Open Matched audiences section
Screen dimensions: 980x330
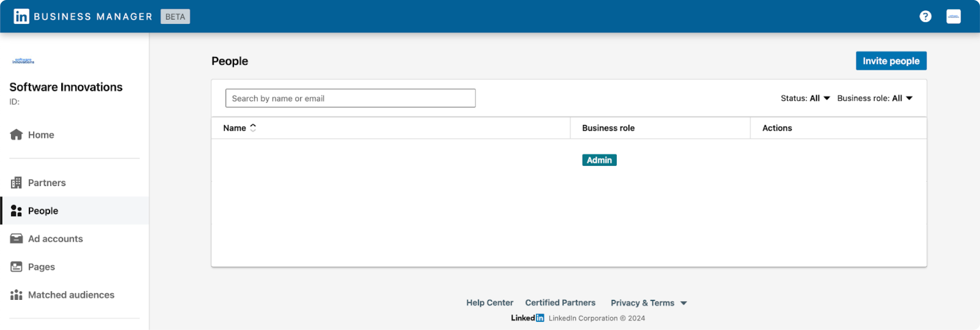coord(75,295)
